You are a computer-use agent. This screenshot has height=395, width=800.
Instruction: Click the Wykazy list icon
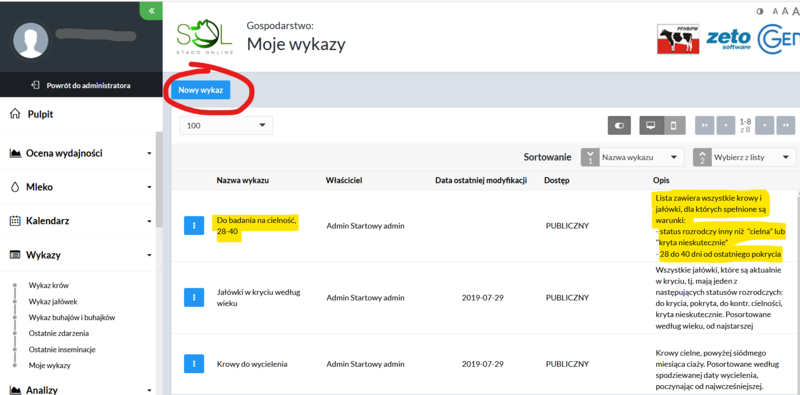(15, 255)
